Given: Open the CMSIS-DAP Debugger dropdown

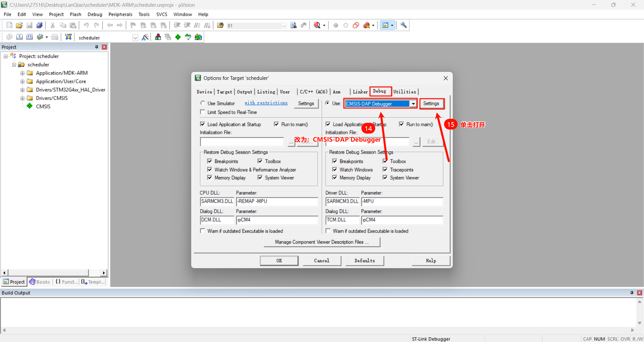Looking at the screenshot, I should (413, 104).
